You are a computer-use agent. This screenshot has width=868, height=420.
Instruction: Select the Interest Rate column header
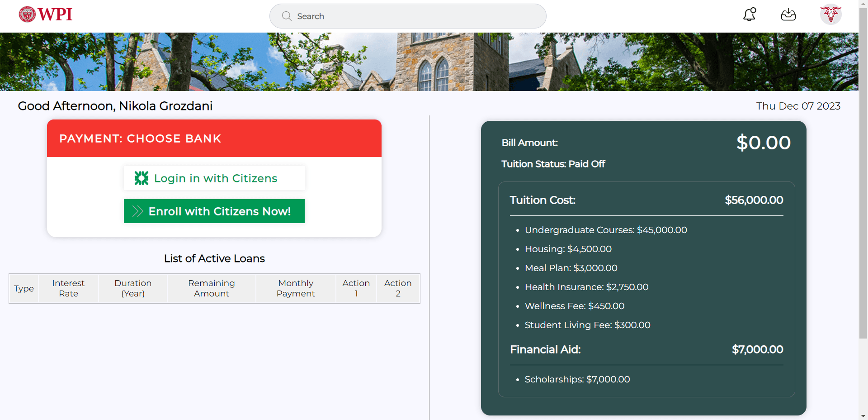[68, 288]
